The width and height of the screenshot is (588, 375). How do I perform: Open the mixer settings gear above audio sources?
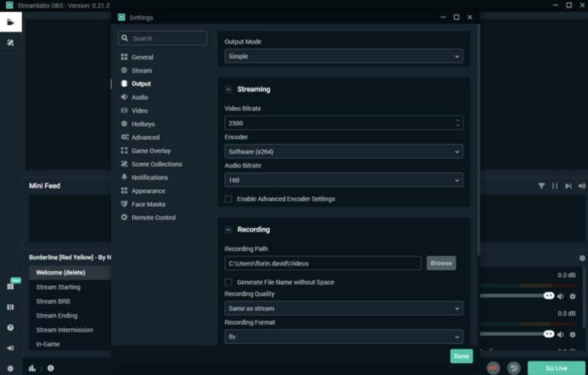[x=582, y=258]
